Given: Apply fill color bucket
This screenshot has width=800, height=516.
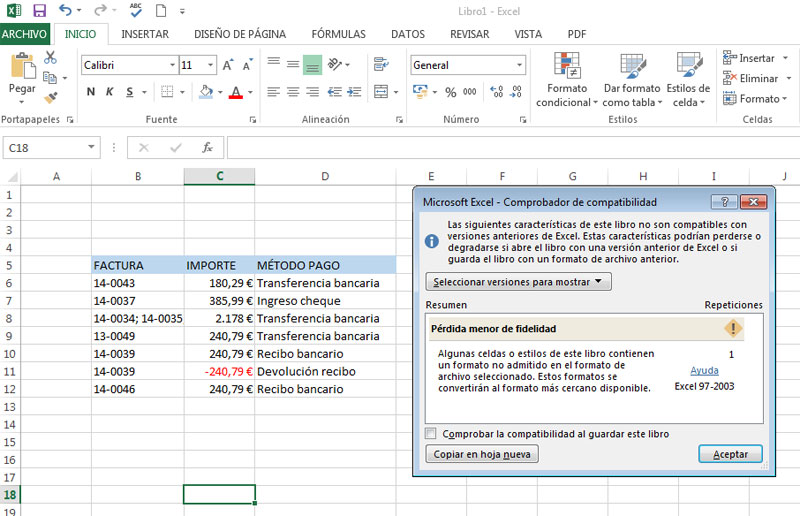Looking at the screenshot, I should point(206,92).
